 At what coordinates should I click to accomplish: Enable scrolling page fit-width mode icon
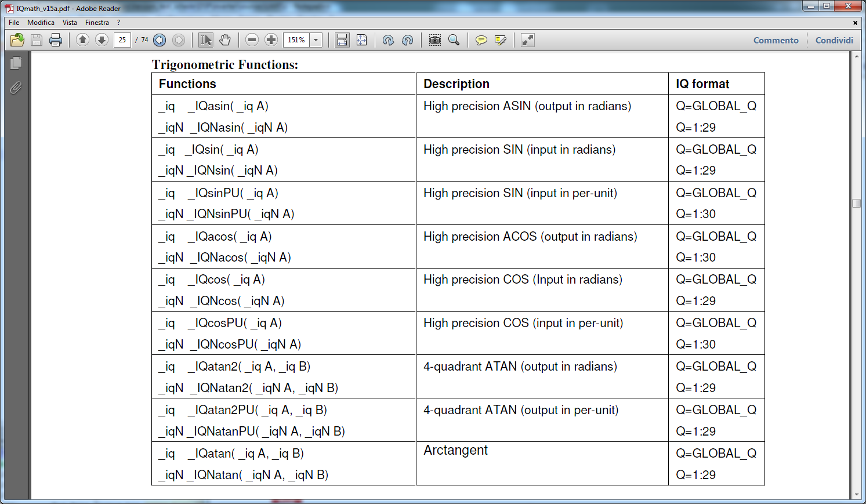coord(342,40)
